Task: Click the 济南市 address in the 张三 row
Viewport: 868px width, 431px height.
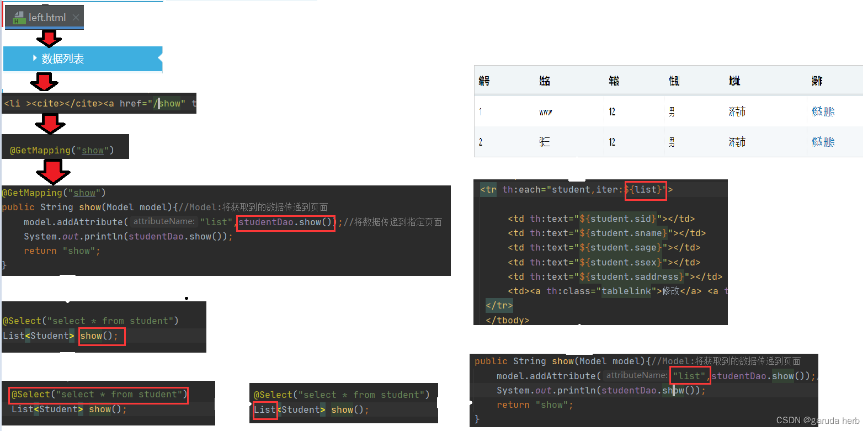Action: coord(737,142)
